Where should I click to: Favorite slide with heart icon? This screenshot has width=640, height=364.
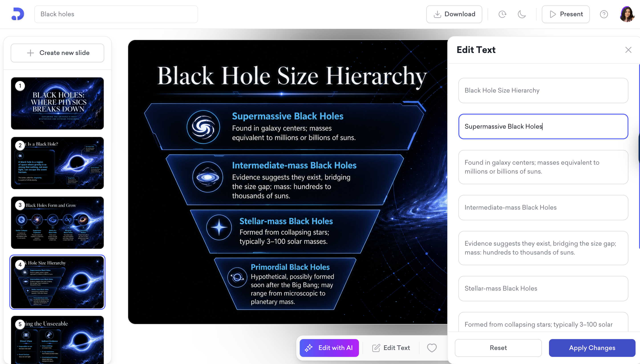pos(431,348)
